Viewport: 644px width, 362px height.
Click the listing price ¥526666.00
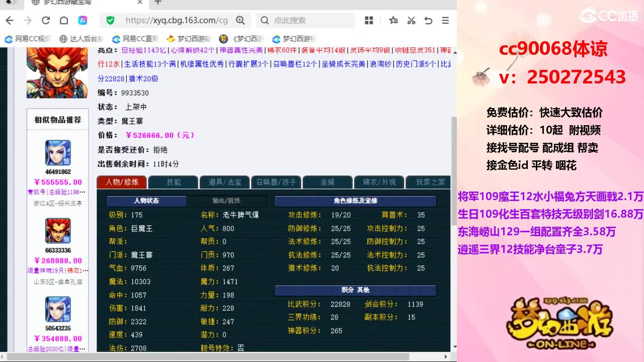coord(159,135)
